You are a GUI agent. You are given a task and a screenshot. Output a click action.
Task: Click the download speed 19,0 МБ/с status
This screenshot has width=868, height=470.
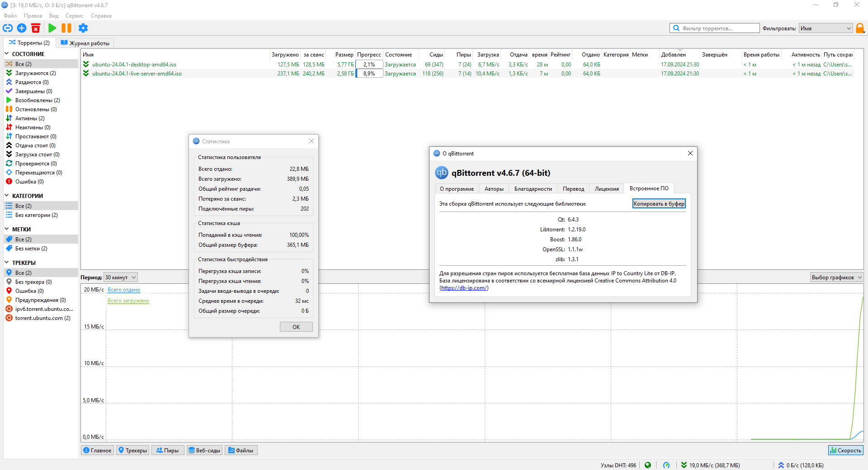tap(710, 465)
